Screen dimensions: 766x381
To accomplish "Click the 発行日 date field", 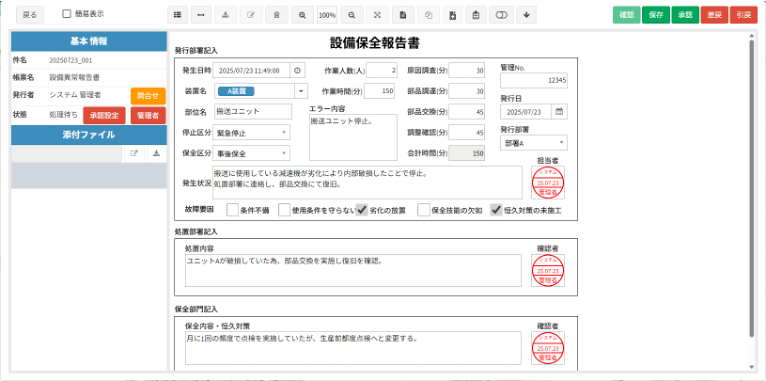I will [x=526, y=111].
